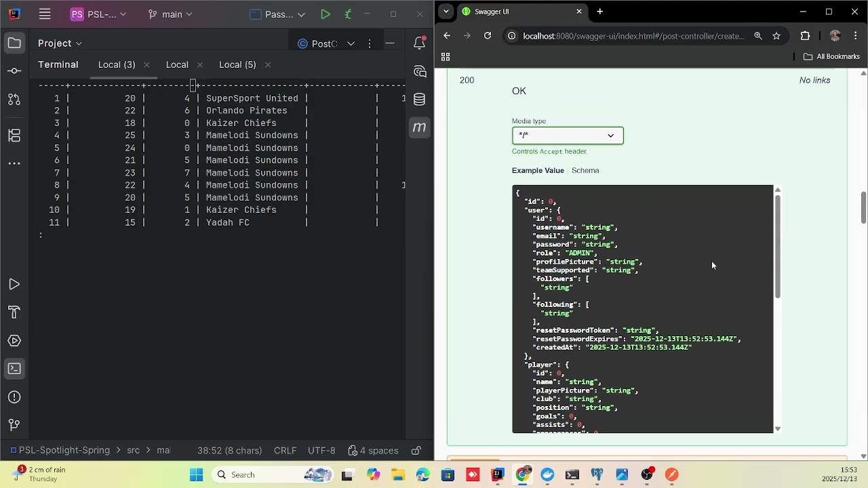Close the Local (3) terminal tab
Image resolution: width=868 pixels, height=488 pixels.
[x=146, y=65]
